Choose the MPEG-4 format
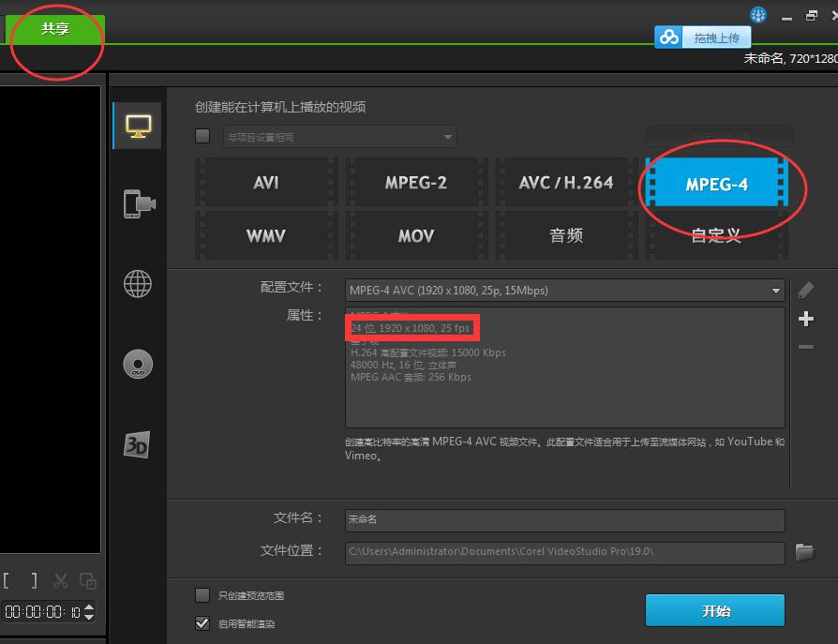The height and width of the screenshot is (644, 838). 717,182
